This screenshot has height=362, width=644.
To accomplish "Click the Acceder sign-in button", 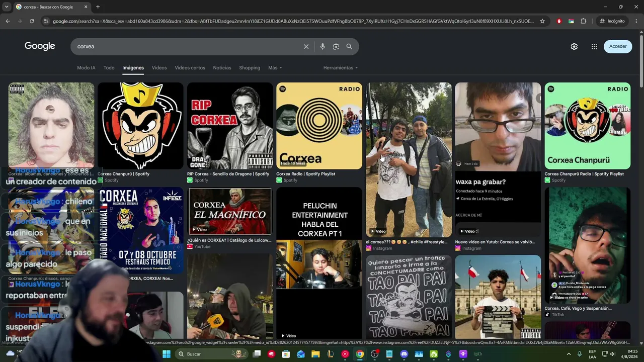I will pos(618,46).
